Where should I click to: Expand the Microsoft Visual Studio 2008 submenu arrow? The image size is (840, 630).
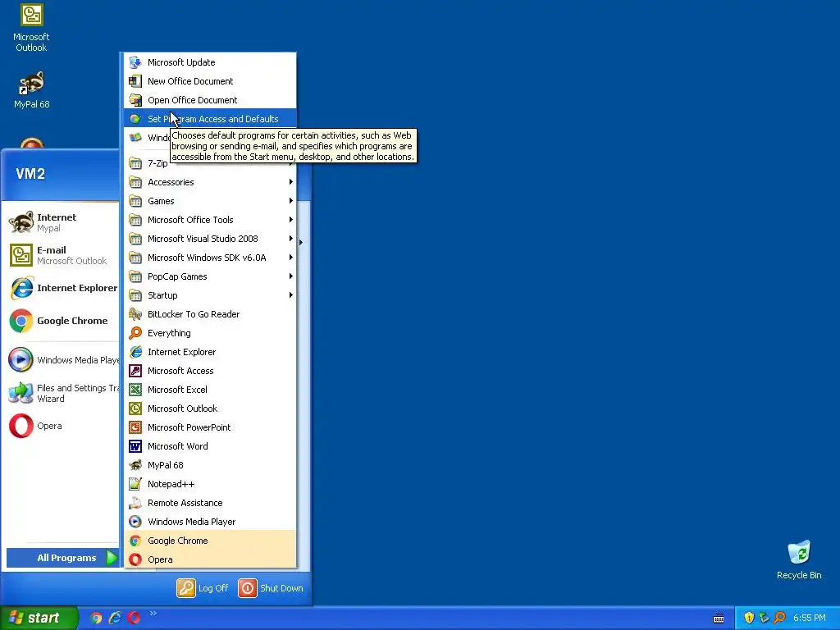click(291, 239)
